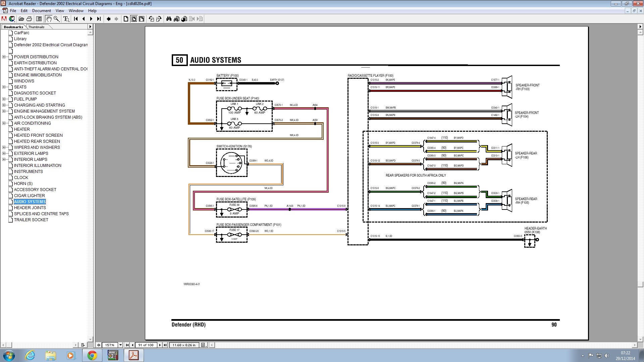Viewport: 644px width, 362px height.
Task: Click next page arrow in status bar
Action: point(160,345)
